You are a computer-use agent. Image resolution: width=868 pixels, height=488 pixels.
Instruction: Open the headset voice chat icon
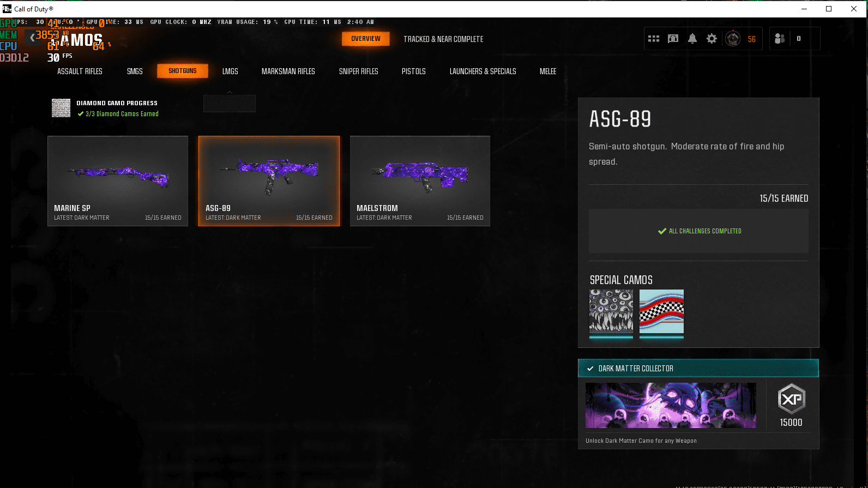pyautogui.click(x=673, y=39)
